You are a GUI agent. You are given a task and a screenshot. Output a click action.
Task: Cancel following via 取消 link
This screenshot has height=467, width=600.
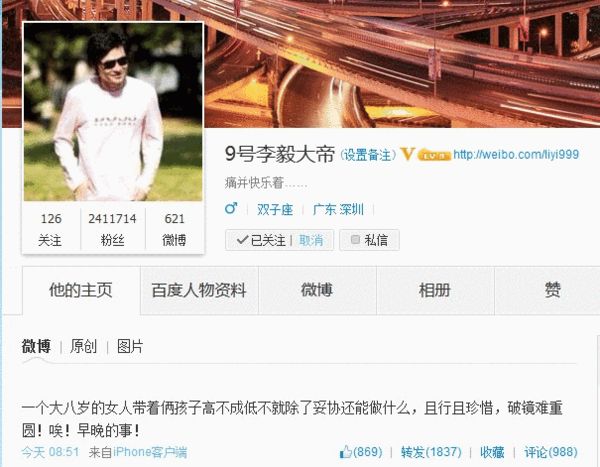click(311, 240)
